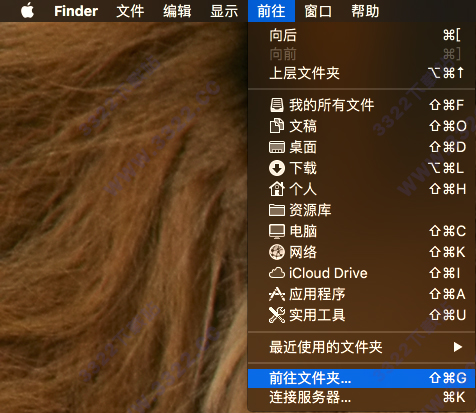
Task: Choose 上层文件夹 menu entry
Action: click(x=362, y=73)
